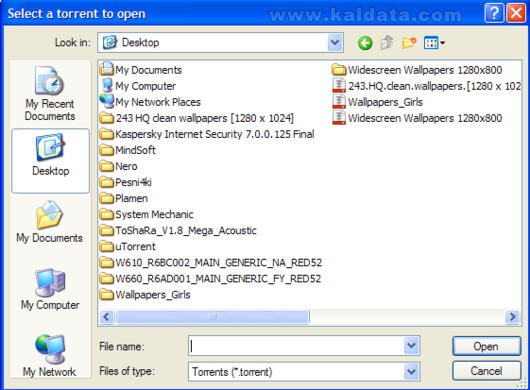Open My Documents in the places bar

click(x=49, y=222)
